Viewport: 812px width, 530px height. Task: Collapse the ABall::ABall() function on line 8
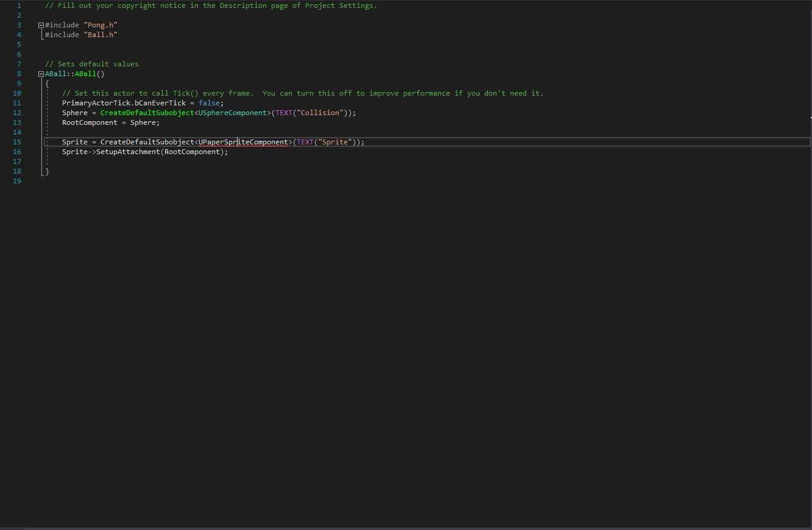tap(41, 74)
